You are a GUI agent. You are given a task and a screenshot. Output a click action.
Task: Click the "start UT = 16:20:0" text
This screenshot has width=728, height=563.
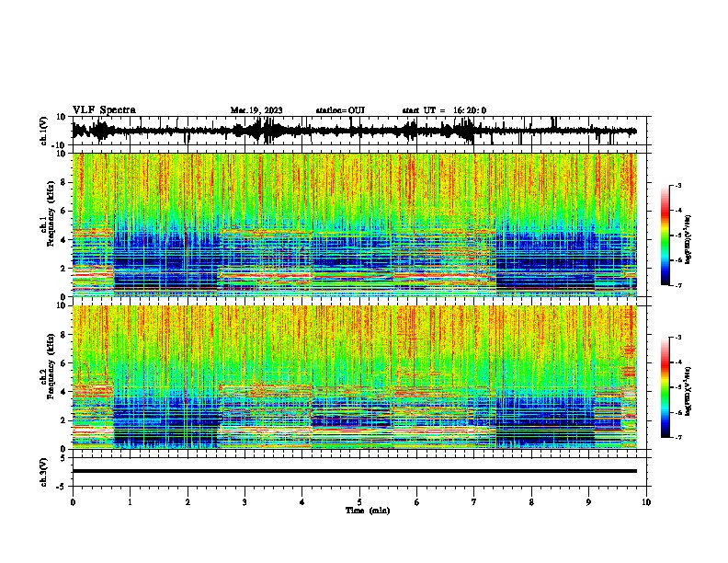pyautogui.click(x=444, y=110)
